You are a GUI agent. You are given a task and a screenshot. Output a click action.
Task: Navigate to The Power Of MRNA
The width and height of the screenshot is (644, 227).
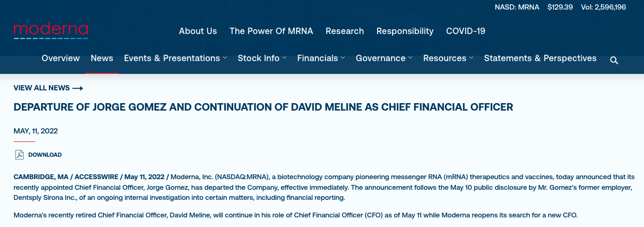[271, 31]
